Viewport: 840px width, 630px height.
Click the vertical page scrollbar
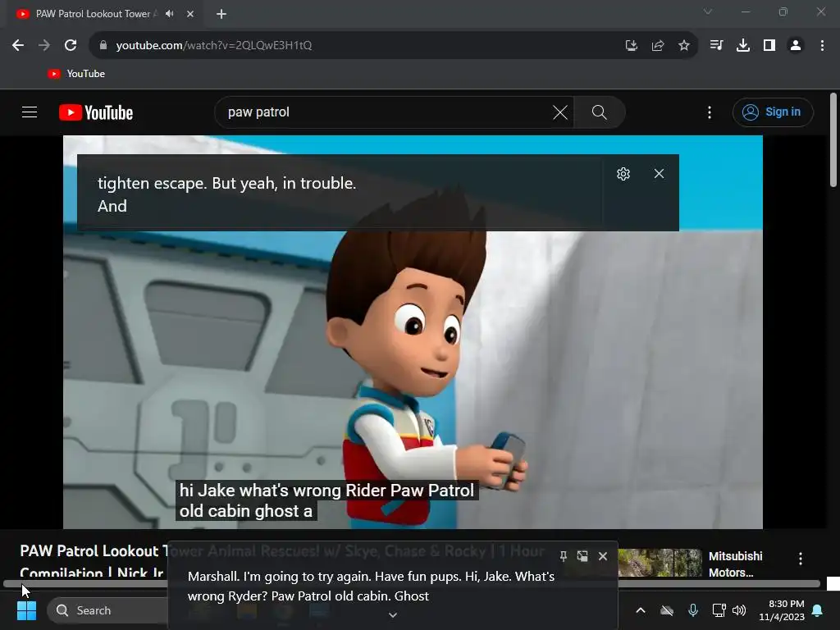tap(833, 140)
